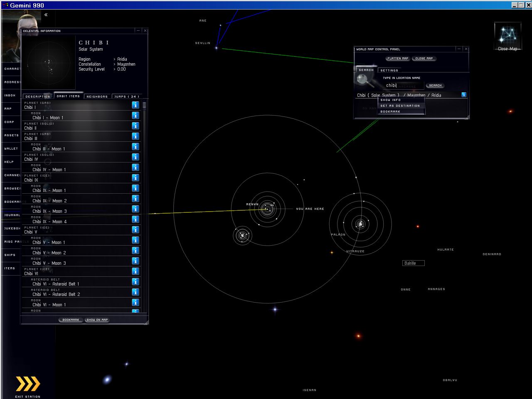Select the Orbit Items tab
The width and height of the screenshot is (532, 399).
pos(68,96)
